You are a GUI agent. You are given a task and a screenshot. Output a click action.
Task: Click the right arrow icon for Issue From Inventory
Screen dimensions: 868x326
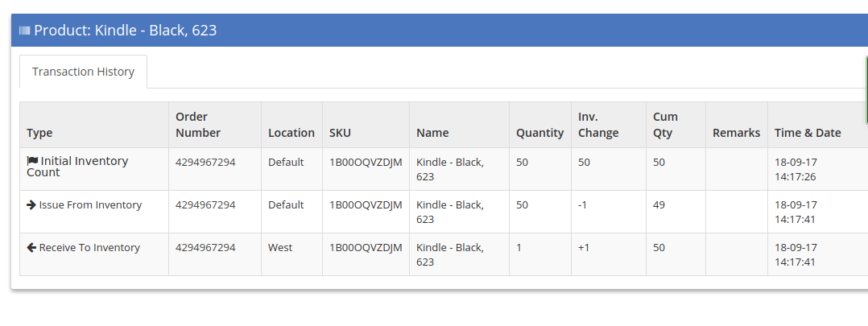31,204
